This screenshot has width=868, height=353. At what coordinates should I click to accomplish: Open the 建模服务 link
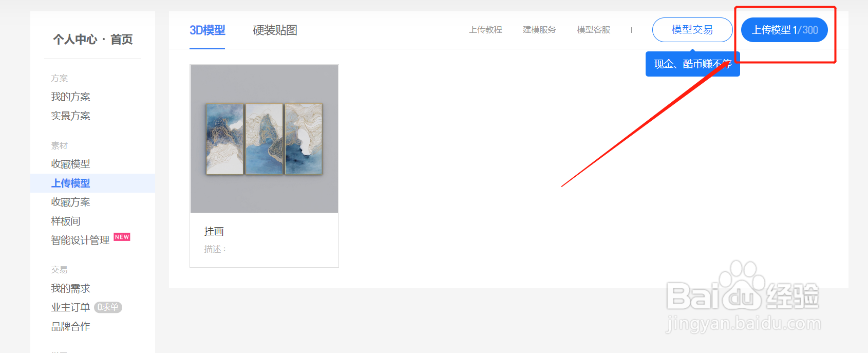[x=539, y=30]
